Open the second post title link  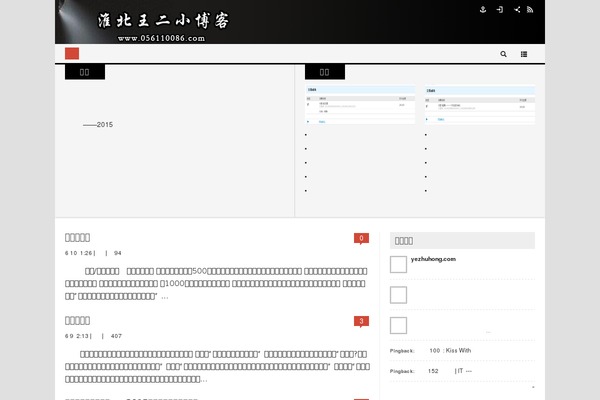pos(78,321)
